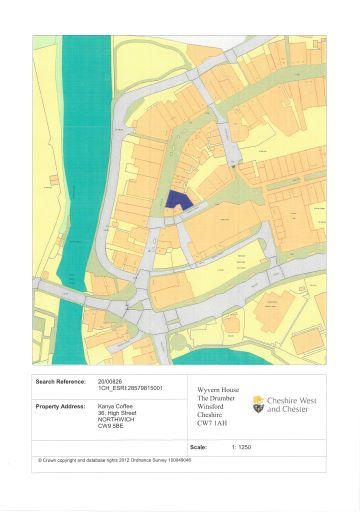Click the 1CH_ESRI reference code line

point(130,388)
